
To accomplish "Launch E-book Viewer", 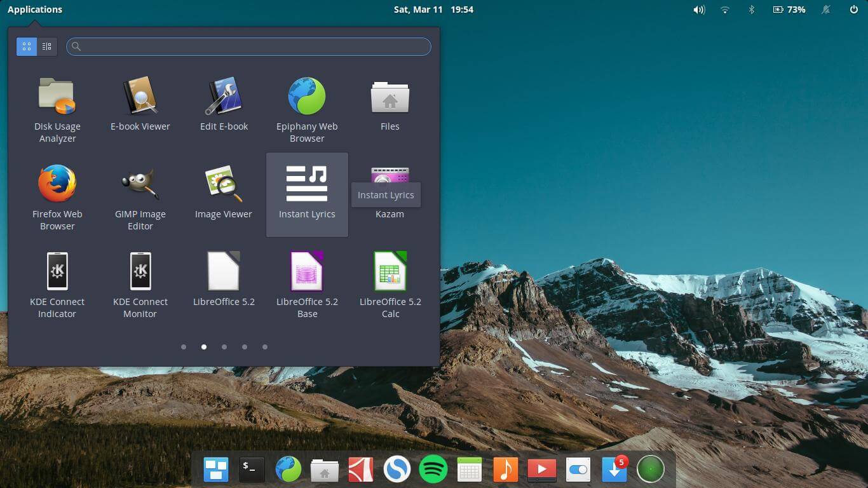I will point(140,104).
